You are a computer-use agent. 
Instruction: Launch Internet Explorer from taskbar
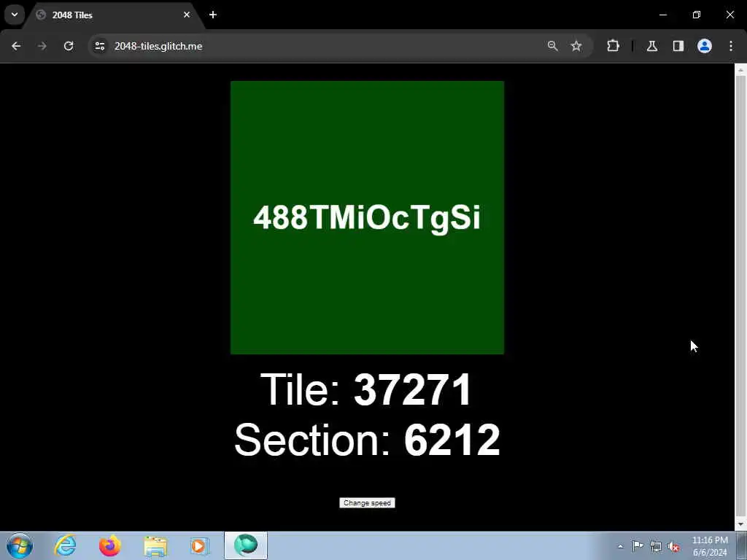(x=65, y=545)
